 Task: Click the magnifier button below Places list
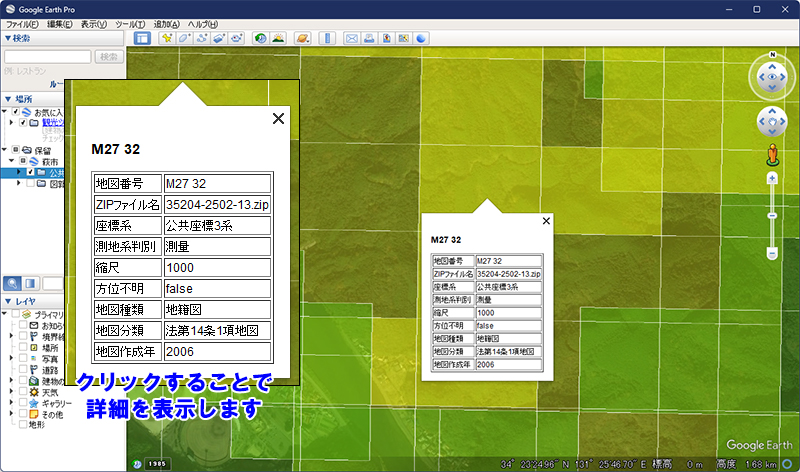[12, 283]
